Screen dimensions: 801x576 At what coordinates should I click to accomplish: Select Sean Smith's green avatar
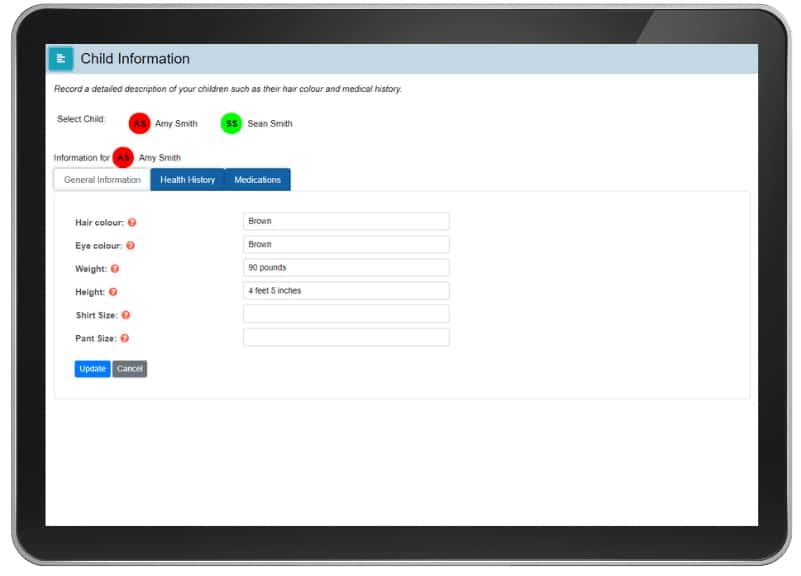tap(231, 124)
